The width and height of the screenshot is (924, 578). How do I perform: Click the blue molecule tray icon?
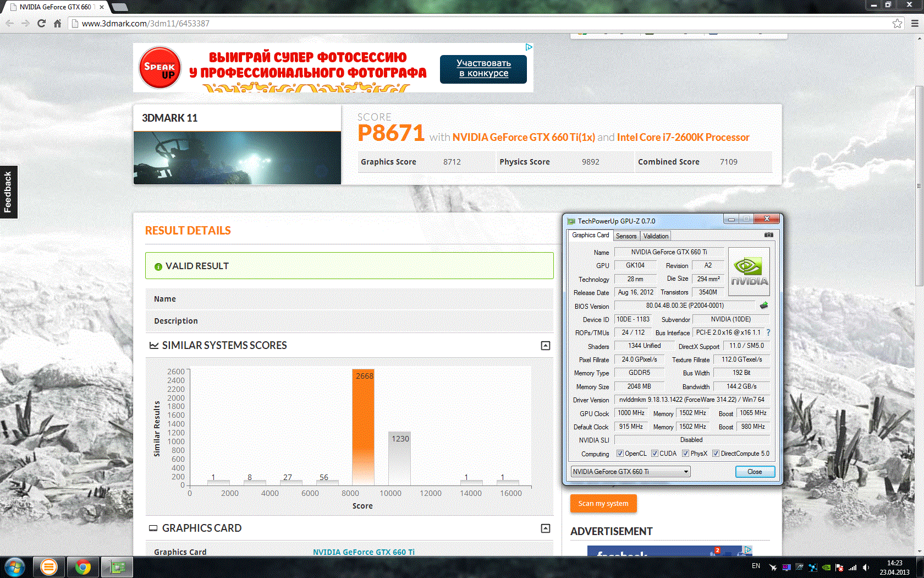click(813, 568)
